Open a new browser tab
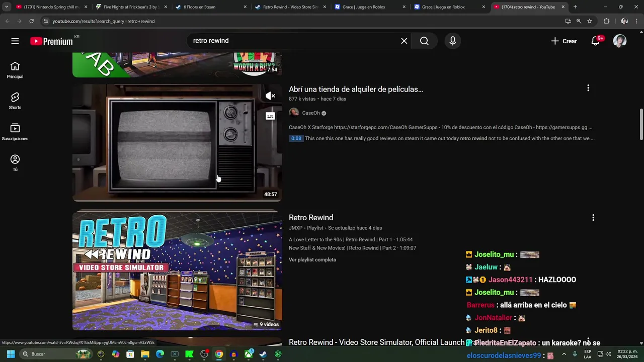 (x=575, y=7)
